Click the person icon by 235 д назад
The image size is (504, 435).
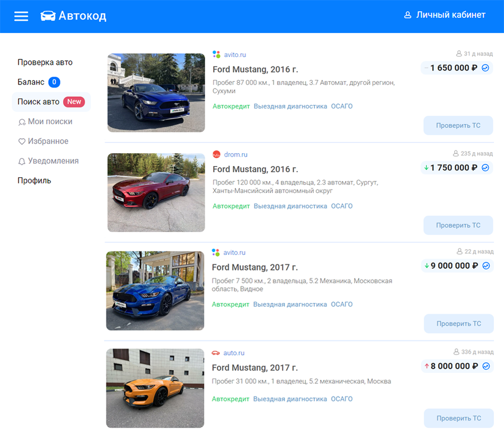pos(456,153)
